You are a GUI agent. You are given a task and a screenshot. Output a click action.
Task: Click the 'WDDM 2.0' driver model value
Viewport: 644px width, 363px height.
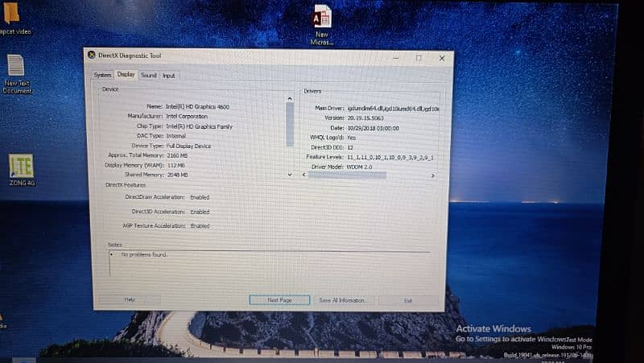click(x=359, y=167)
